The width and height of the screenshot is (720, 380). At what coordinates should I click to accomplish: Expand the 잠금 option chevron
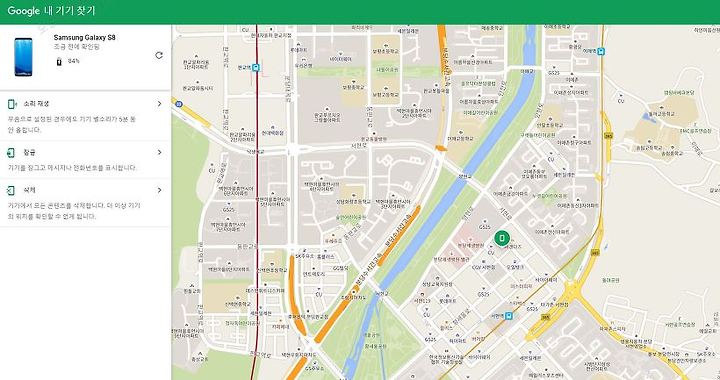159,152
